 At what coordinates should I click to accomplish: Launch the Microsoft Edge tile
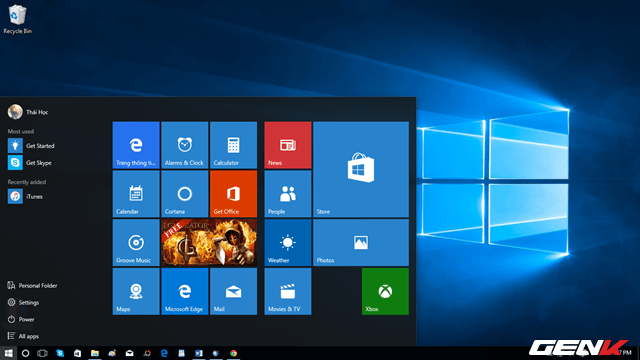184,291
